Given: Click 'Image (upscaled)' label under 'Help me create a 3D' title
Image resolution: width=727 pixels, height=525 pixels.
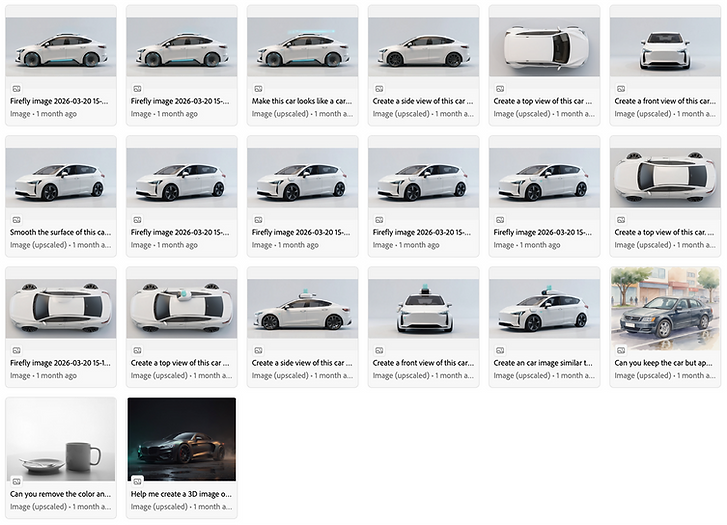Looking at the screenshot, I should point(159,507).
